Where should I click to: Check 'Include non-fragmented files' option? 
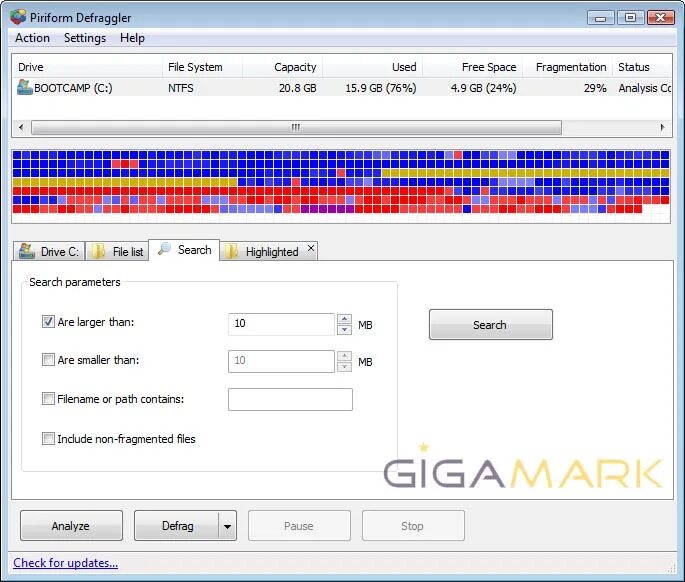pos(48,438)
